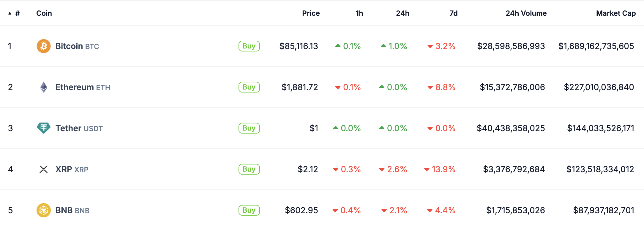This screenshot has height=229, width=644.
Task: Click the red down arrow on Ethereum's 7d change
Action: (x=430, y=87)
